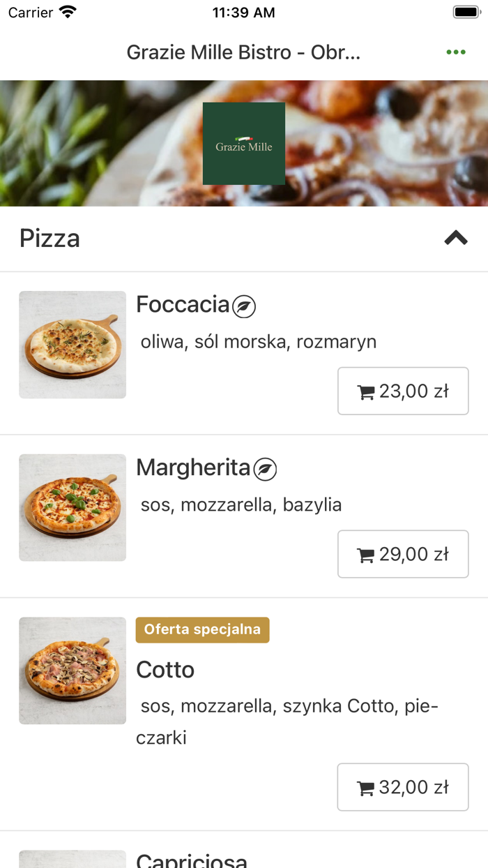The image size is (488, 868).
Task: Click the Wi-Fi icon in the status bar
Action: click(x=68, y=11)
